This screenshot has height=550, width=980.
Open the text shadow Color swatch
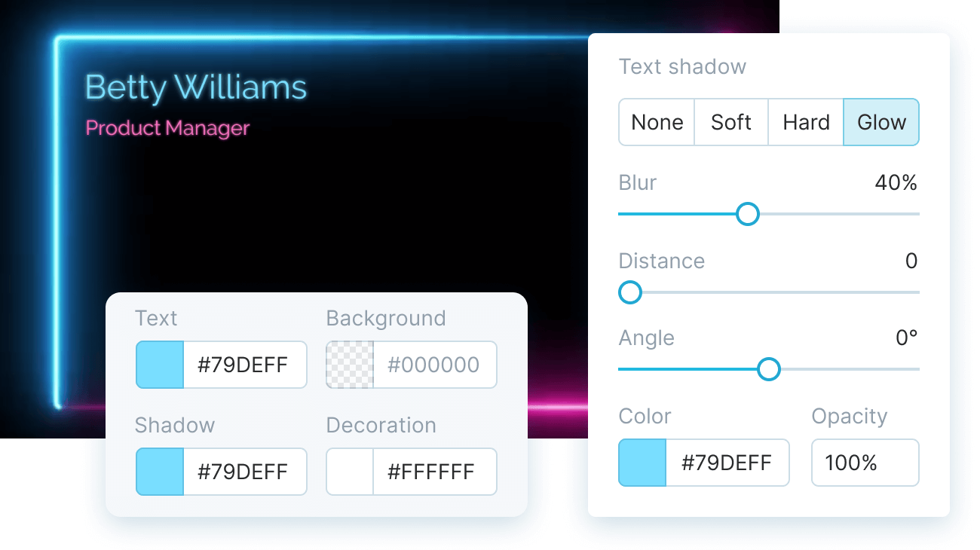[x=642, y=463]
